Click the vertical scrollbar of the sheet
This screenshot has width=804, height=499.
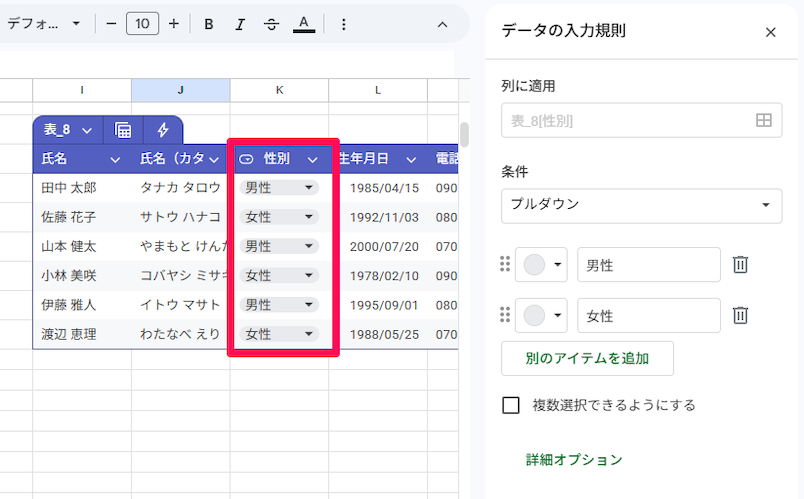coord(464,134)
